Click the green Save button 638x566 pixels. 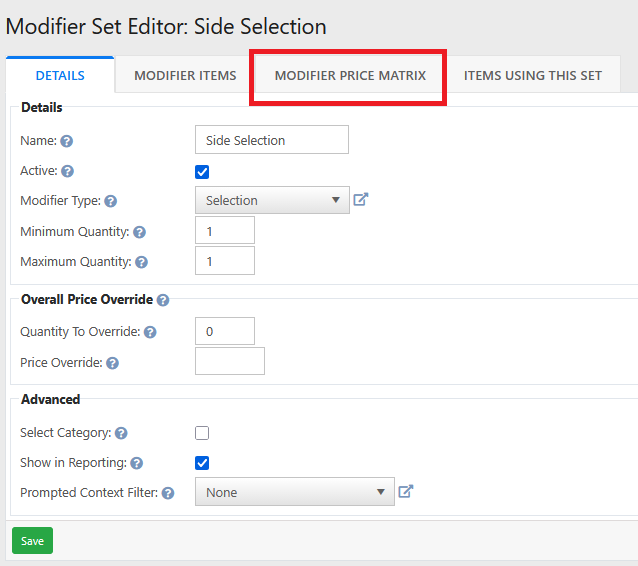33,541
